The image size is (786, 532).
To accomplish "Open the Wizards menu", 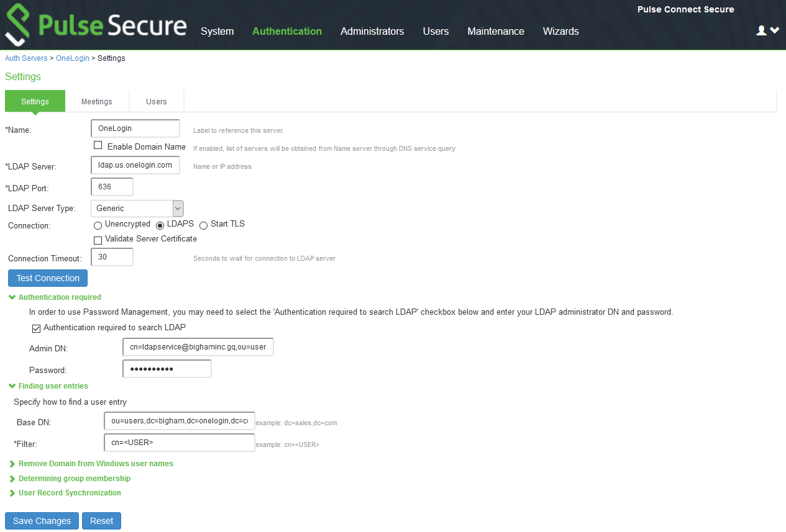I will click(x=561, y=31).
